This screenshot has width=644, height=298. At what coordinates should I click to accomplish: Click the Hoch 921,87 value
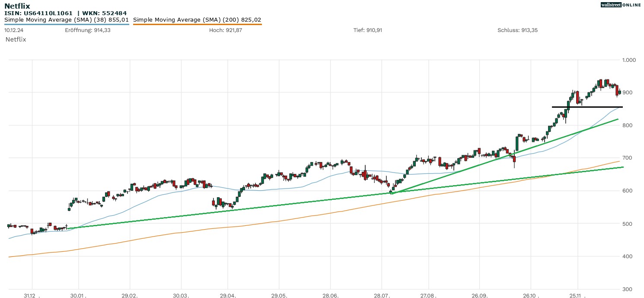point(225,30)
